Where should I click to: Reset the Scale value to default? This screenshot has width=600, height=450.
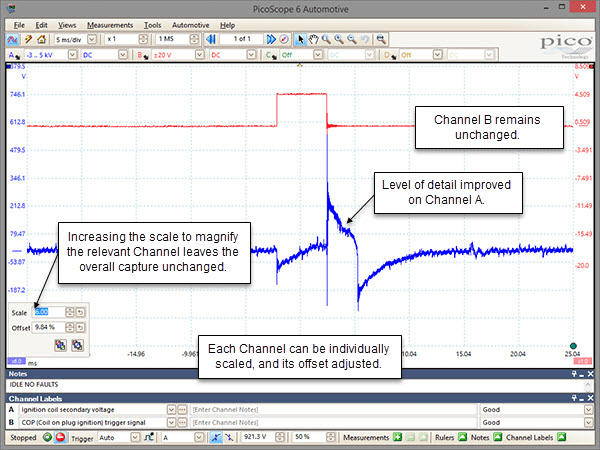pos(81,312)
